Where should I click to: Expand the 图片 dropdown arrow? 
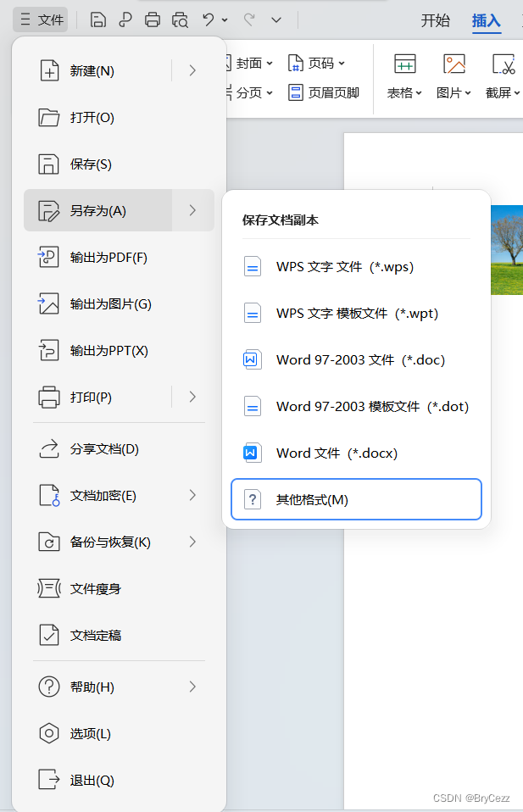[468, 93]
